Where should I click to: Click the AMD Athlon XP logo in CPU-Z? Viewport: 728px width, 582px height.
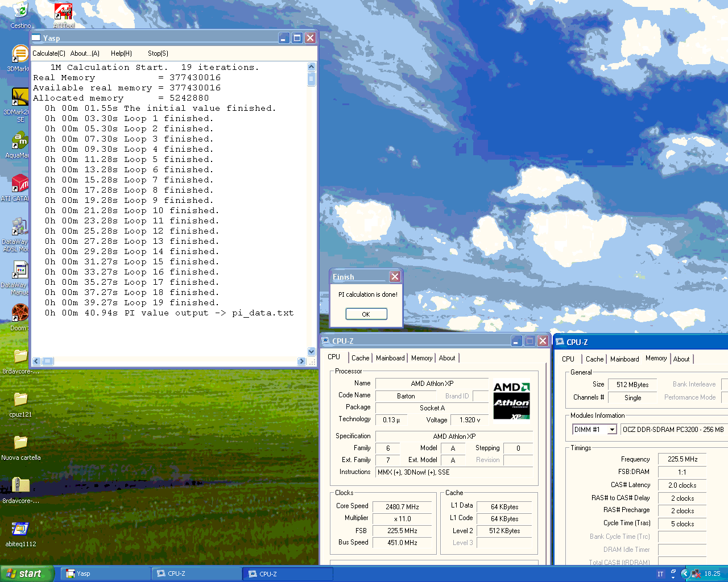511,401
